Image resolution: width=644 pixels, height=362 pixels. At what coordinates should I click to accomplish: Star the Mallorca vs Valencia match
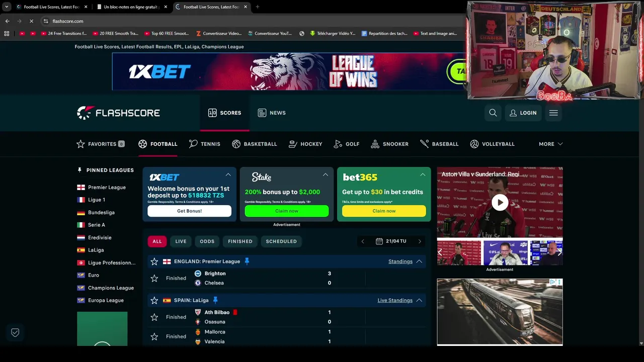[154, 336]
